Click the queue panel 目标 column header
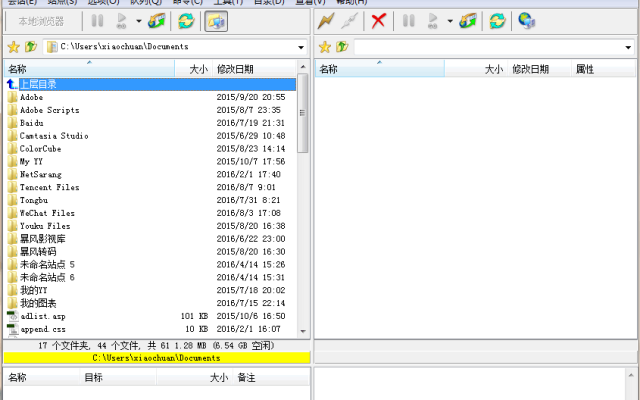The height and width of the screenshot is (400, 640). tap(118, 378)
